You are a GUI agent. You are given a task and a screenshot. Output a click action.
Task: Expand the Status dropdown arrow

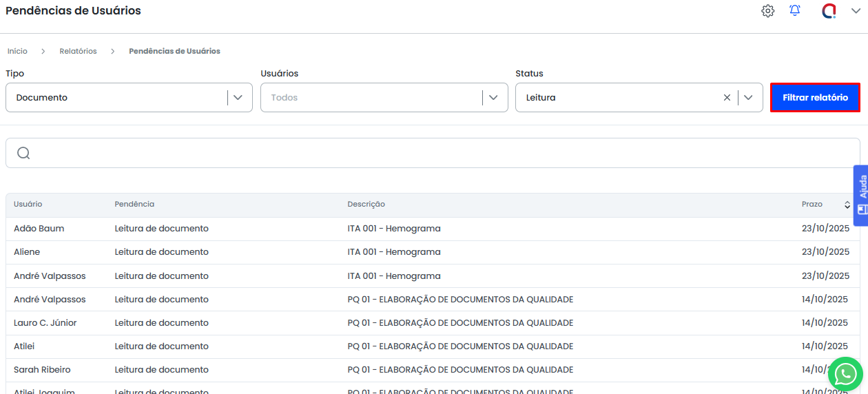[748, 98]
